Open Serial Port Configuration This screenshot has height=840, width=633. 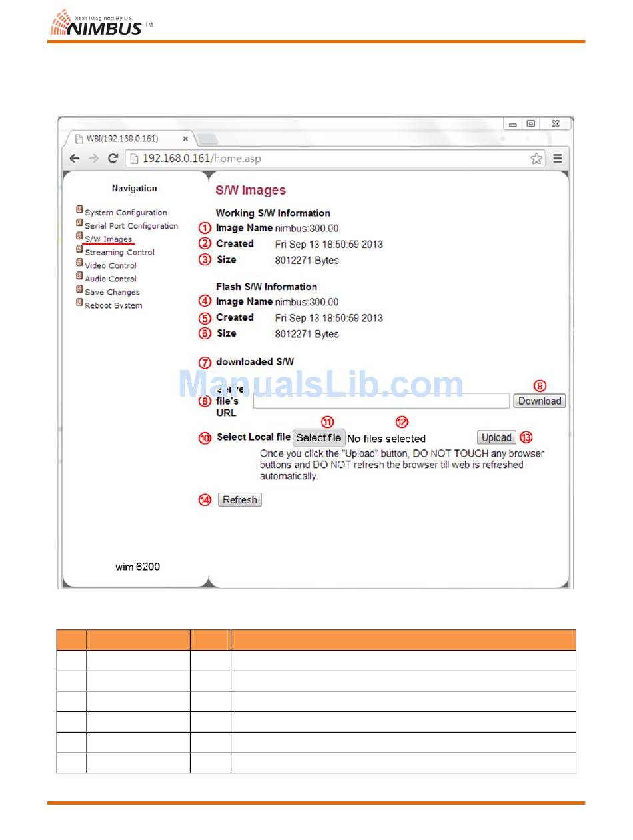coord(131,226)
